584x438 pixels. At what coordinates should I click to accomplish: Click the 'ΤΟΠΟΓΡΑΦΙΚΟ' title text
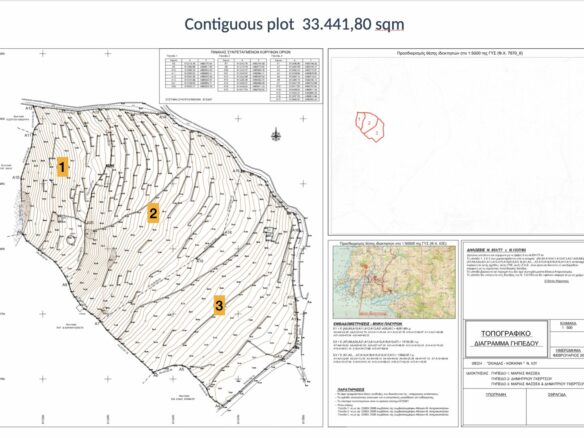tap(506, 333)
